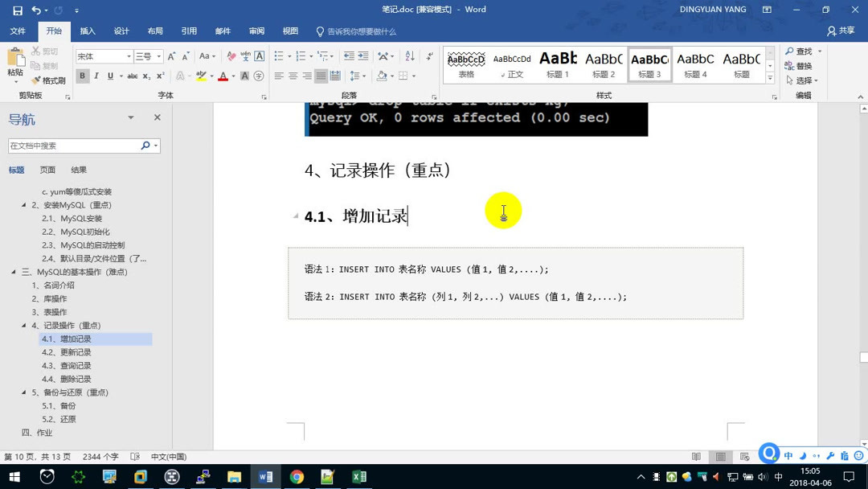Screen dimensions: 868x489
Task: Collapse the 4、记录操作（重点）navigation section
Action: pyautogui.click(x=25, y=325)
